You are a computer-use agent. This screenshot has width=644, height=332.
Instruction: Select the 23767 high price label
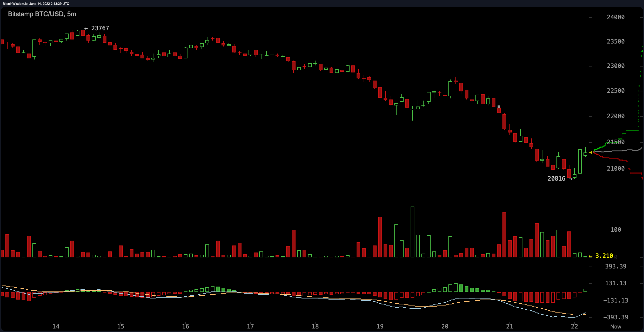pos(100,28)
